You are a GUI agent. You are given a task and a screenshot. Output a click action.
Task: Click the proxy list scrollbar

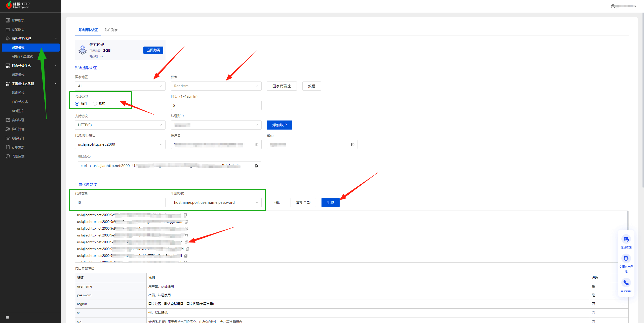pos(627,220)
